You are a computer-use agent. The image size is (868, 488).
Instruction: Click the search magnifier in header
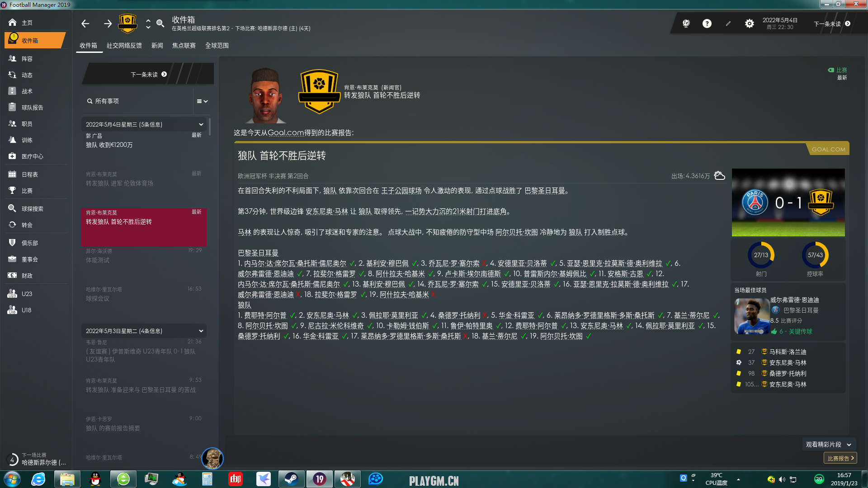point(160,23)
